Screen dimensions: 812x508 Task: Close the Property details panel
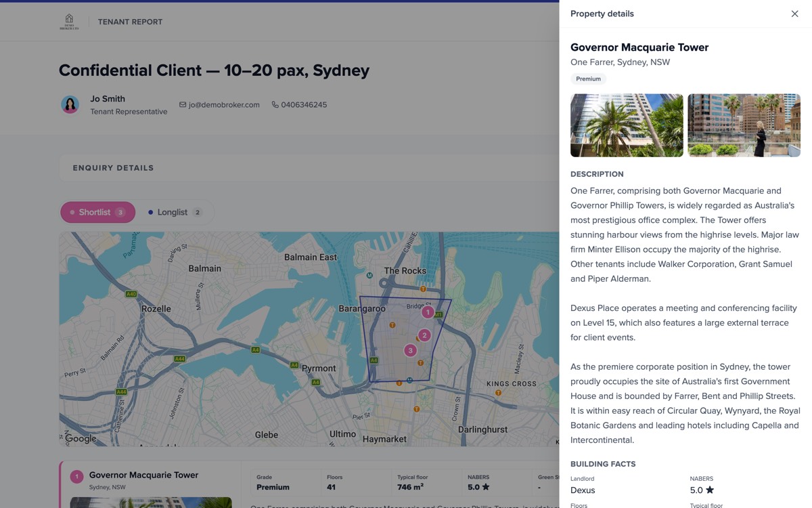pos(794,14)
